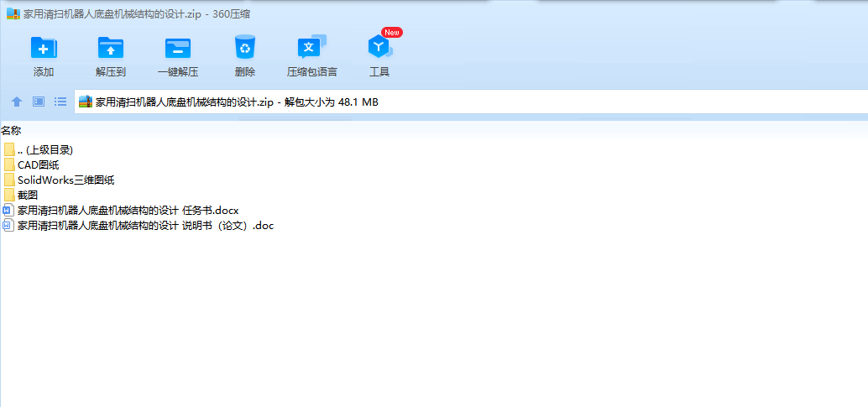Switch to the list view icon
Image resolution: width=868 pixels, height=407 pixels.
tap(60, 102)
